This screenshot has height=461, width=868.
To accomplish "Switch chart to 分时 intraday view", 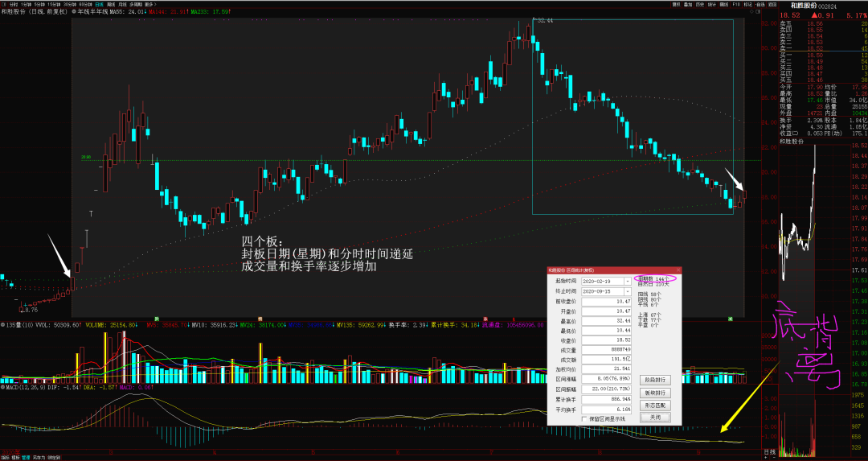I will (14, 5).
